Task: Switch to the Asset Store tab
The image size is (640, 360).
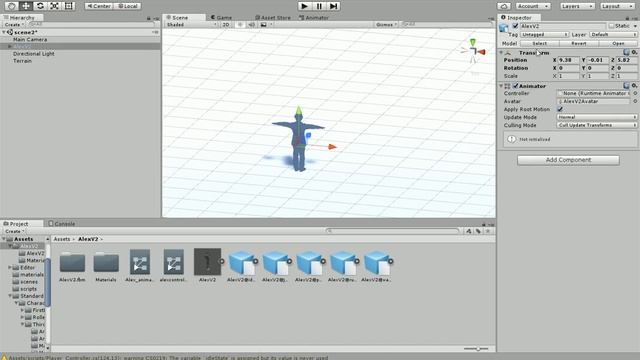Action: pos(273,18)
